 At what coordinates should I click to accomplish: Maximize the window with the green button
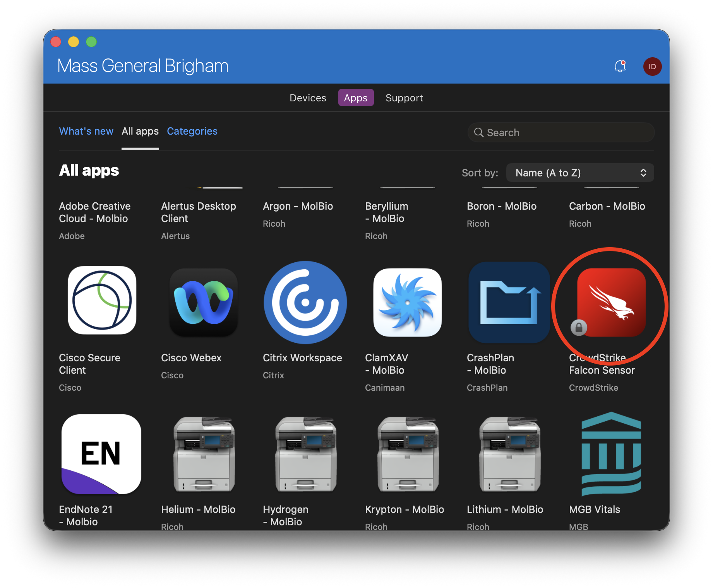[91, 41]
